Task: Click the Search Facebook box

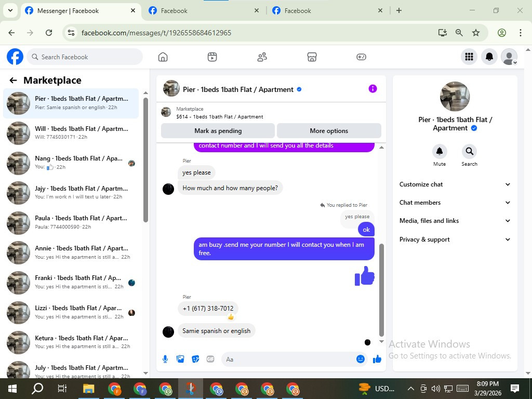Action: pyautogui.click(x=85, y=57)
